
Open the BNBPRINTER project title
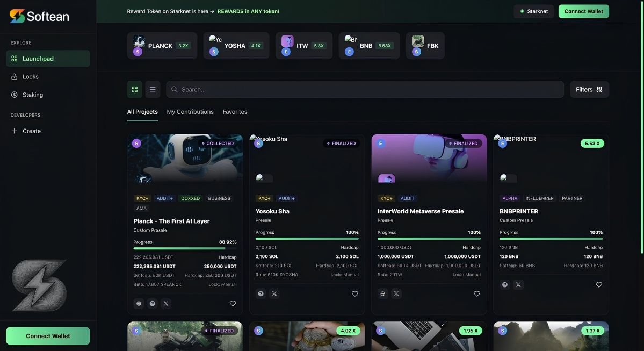pos(519,211)
